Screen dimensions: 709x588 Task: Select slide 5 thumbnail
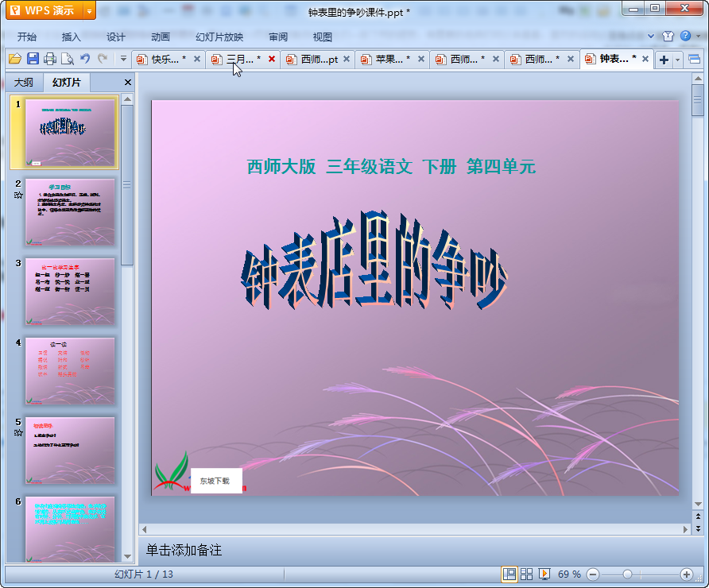[70, 451]
